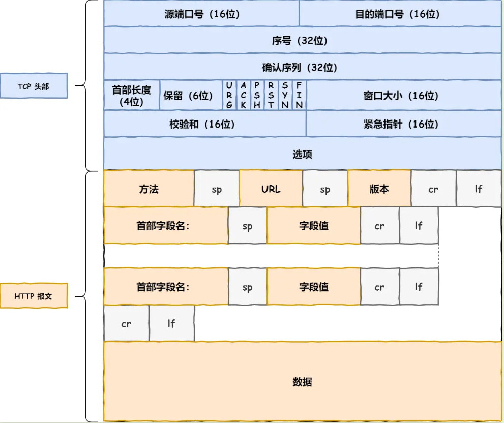Click the FIN flag cell
The height and width of the screenshot is (423, 504).
299,95
